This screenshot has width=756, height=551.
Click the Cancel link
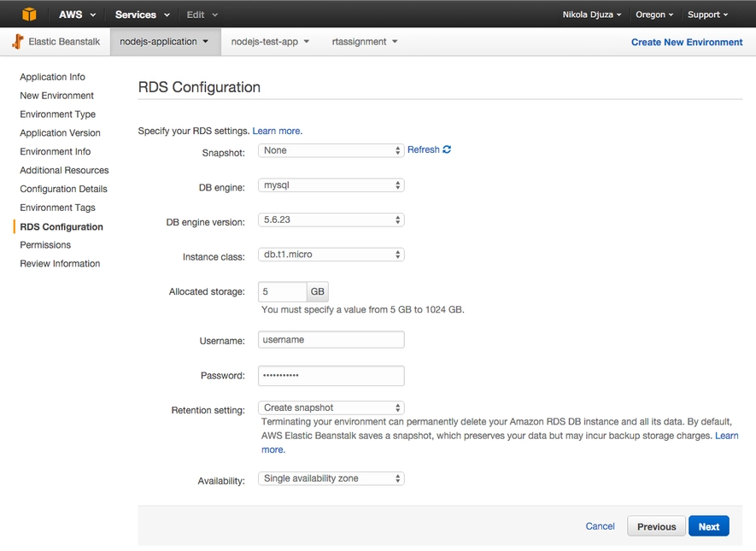600,527
